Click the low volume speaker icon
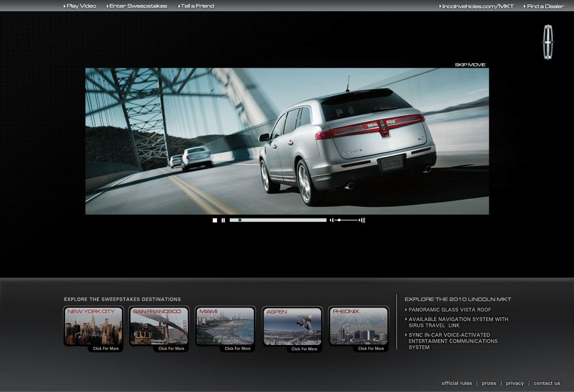Screen dimensions: 574x392 pos(332,220)
